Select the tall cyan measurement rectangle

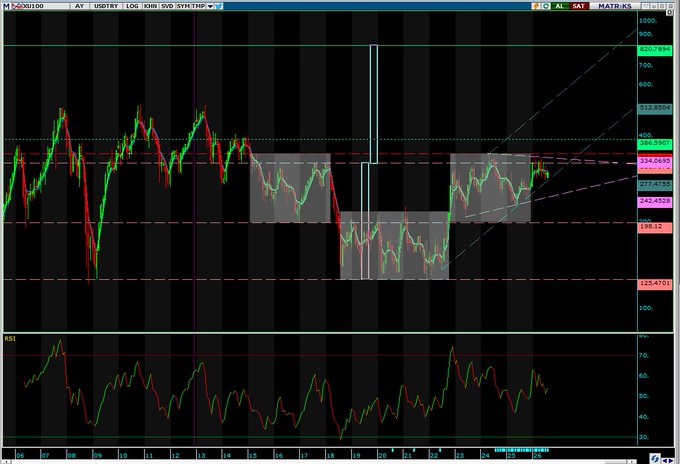[374, 104]
